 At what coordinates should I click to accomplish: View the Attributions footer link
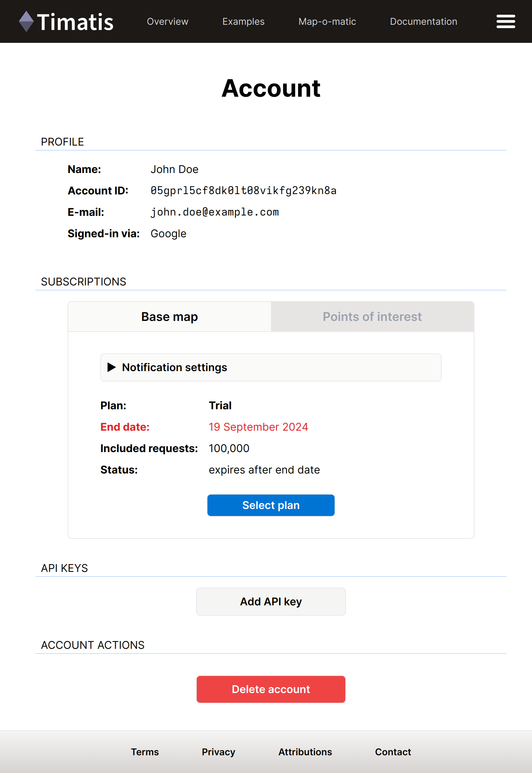click(305, 752)
